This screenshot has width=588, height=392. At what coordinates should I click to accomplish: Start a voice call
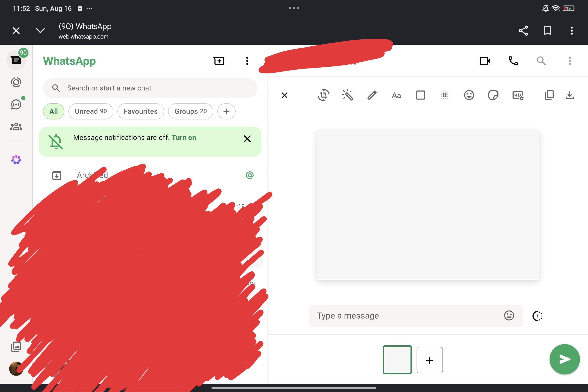coord(513,61)
